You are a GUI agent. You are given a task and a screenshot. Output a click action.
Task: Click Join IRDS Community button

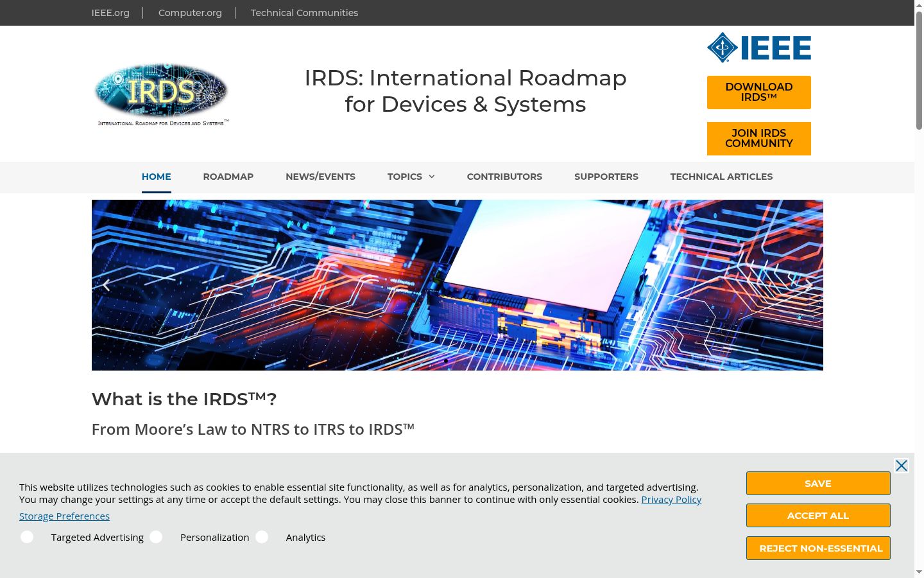(x=759, y=139)
